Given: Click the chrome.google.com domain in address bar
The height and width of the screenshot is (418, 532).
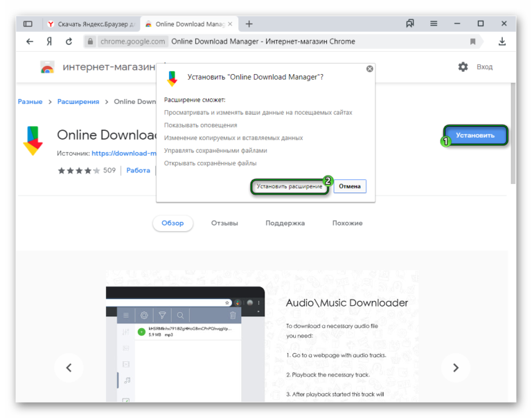Looking at the screenshot, I should [x=133, y=42].
